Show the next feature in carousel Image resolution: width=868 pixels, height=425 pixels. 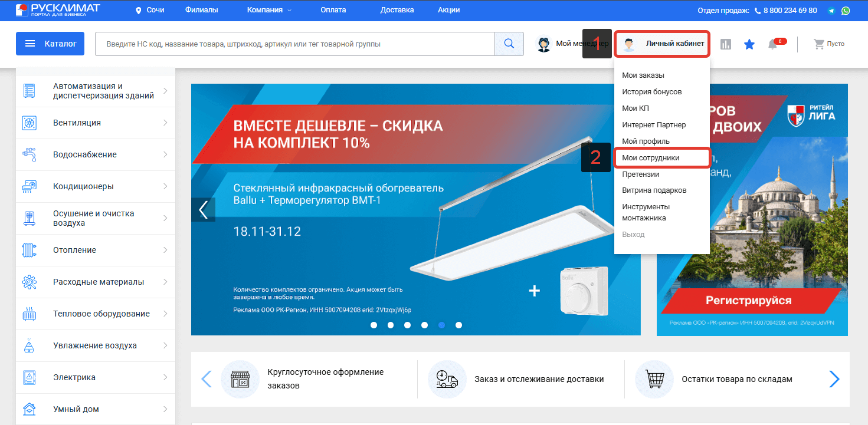point(834,379)
